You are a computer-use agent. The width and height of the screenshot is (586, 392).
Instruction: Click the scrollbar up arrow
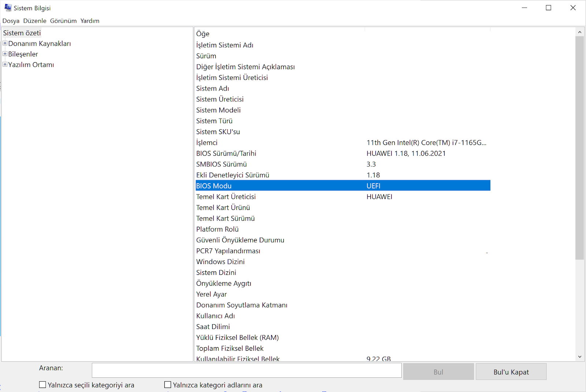pos(579,32)
